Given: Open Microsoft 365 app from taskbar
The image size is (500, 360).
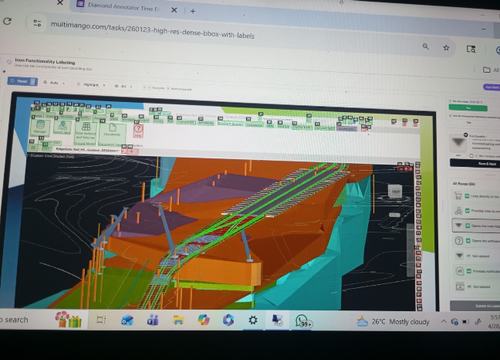Looking at the screenshot, I should point(229,320).
